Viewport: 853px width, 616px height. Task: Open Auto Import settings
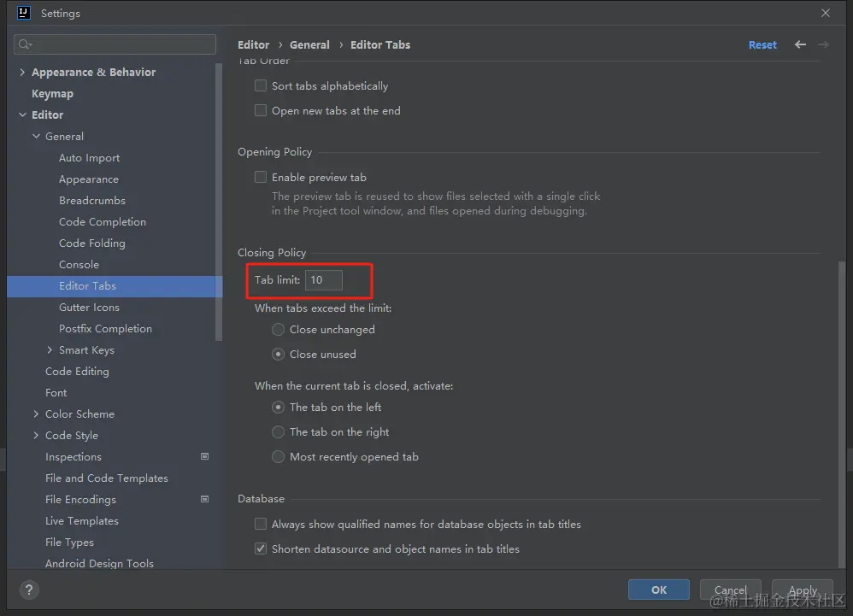click(x=89, y=158)
